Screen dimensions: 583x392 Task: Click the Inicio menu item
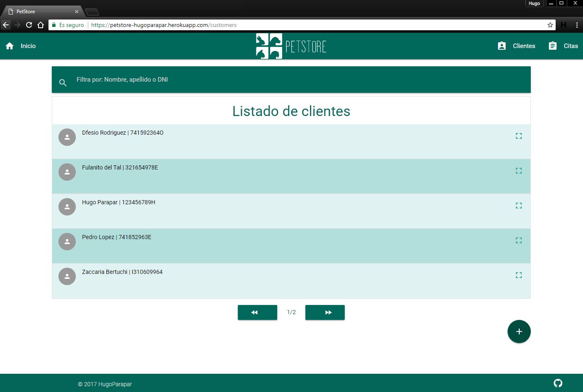click(28, 46)
